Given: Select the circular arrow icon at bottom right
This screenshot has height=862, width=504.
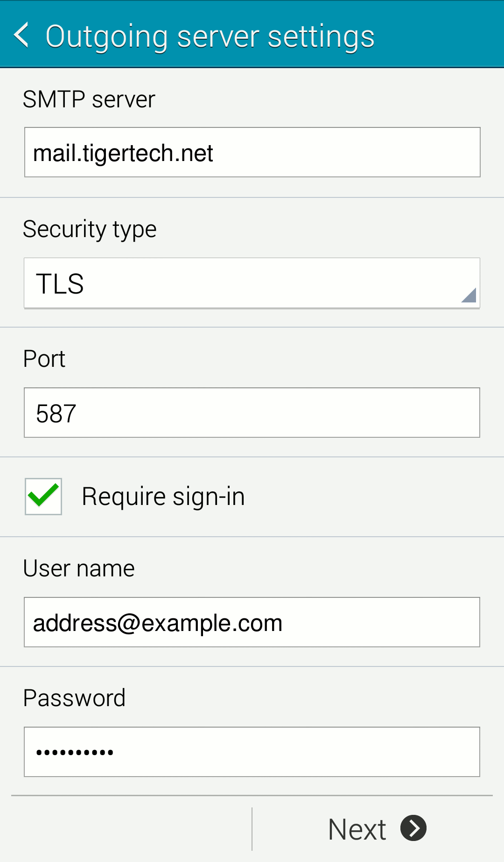Looking at the screenshot, I should (413, 828).
